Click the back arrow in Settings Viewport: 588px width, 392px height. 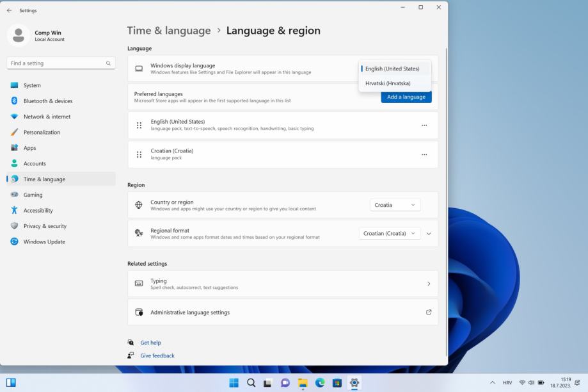10,10
